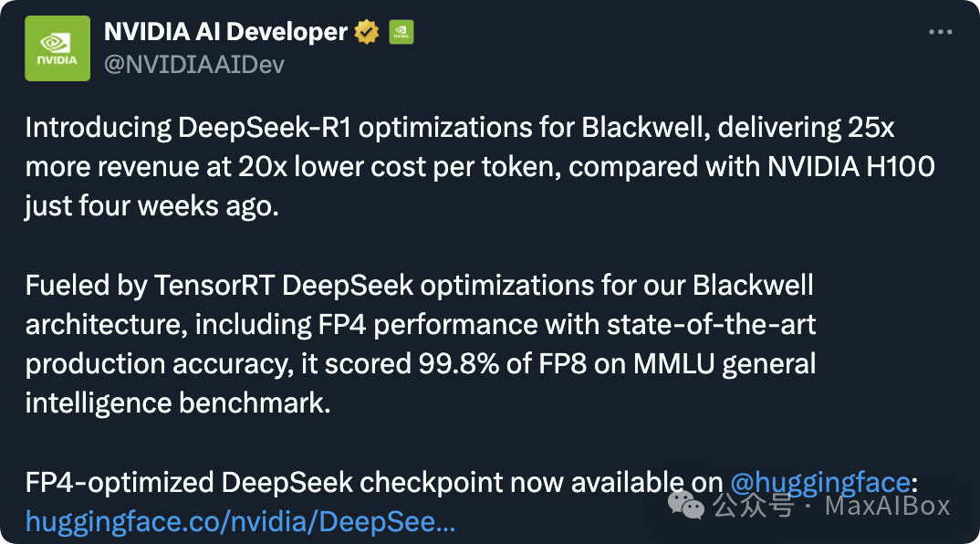Click the WeChat logo watermark
Screen dimensions: 980x544
coord(685,506)
